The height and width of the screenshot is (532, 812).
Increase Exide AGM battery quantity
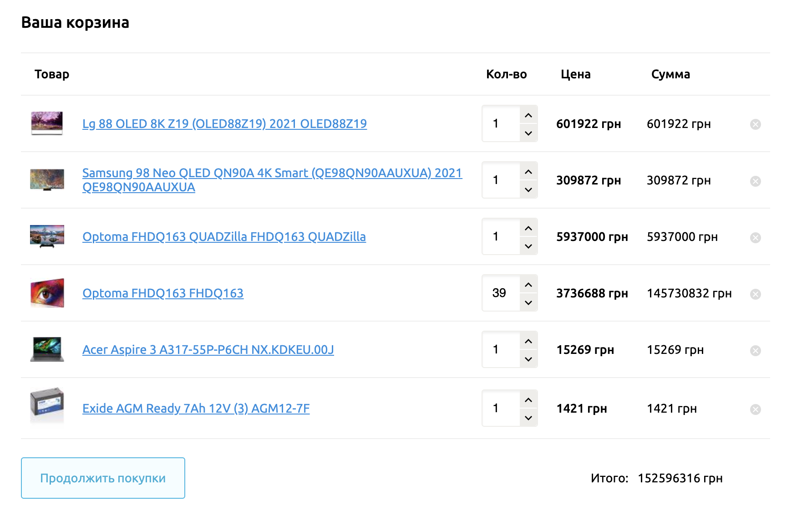pyautogui.click(x=528, y=400)
